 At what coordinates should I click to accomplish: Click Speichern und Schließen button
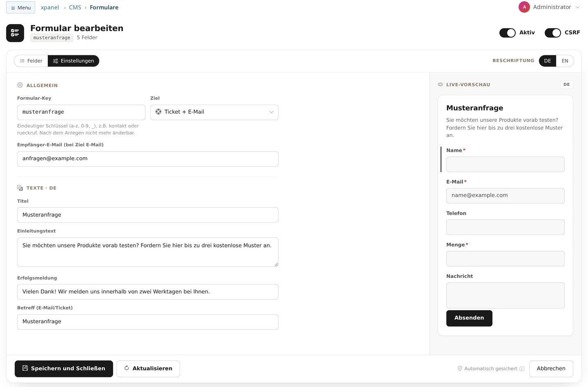click(64, 369)
